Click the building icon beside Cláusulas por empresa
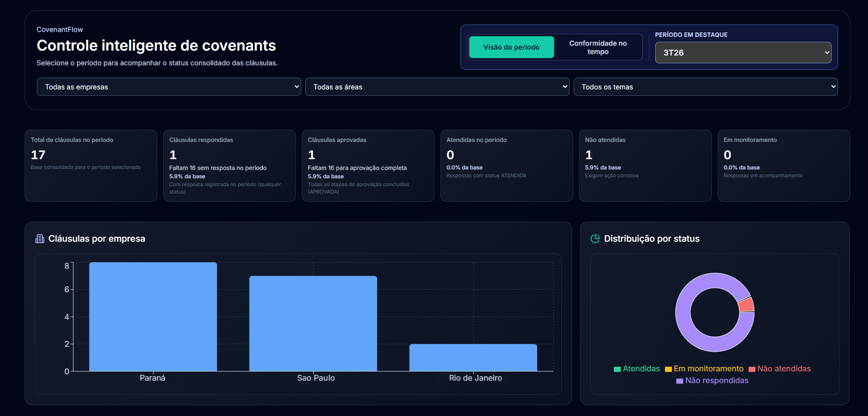 (x=40, y=239)
